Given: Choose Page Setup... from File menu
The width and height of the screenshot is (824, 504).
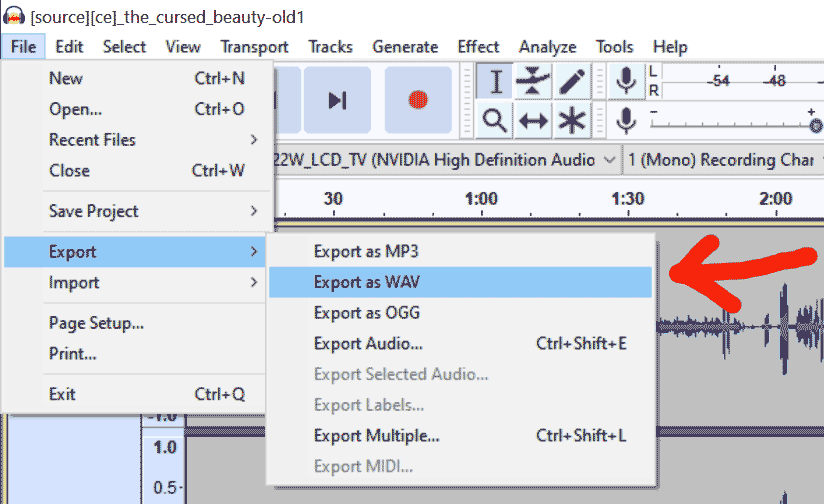Looking at the screenshot, I should pos(136,323).
